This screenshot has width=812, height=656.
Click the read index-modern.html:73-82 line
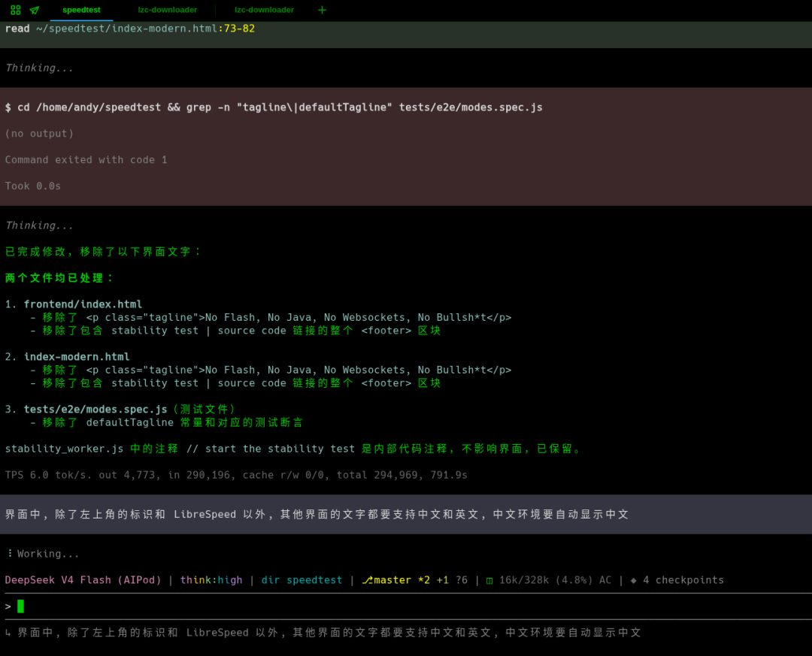click(x=130, y=29)
